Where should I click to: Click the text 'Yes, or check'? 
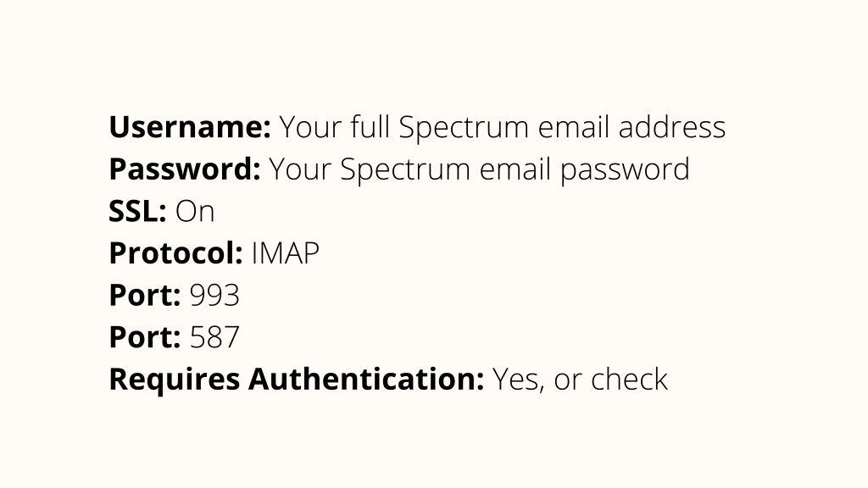[x=580, y=380]
